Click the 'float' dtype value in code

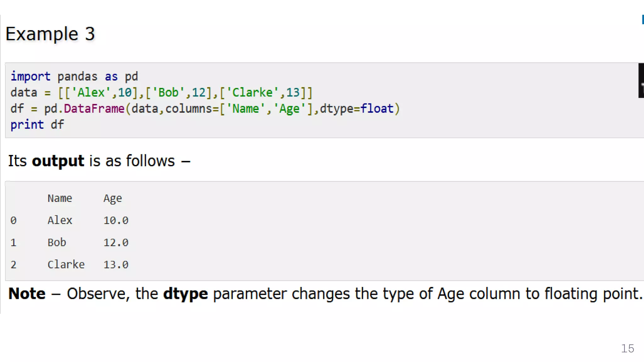click(x=377, y=109)
